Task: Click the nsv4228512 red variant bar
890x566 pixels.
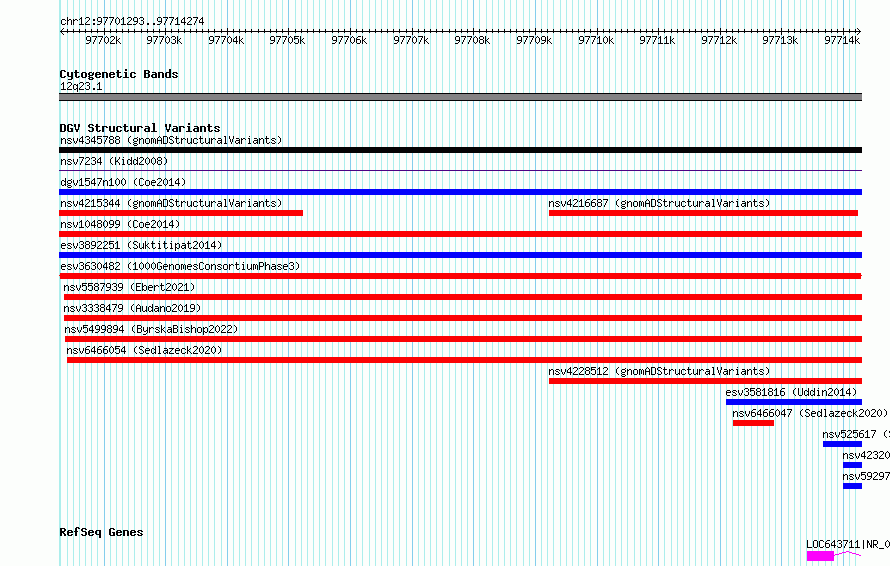Action: pos(706,381)
